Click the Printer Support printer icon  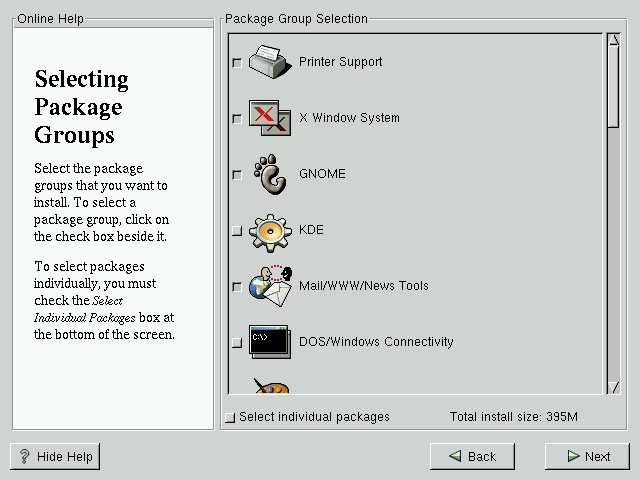click(268, 62)
